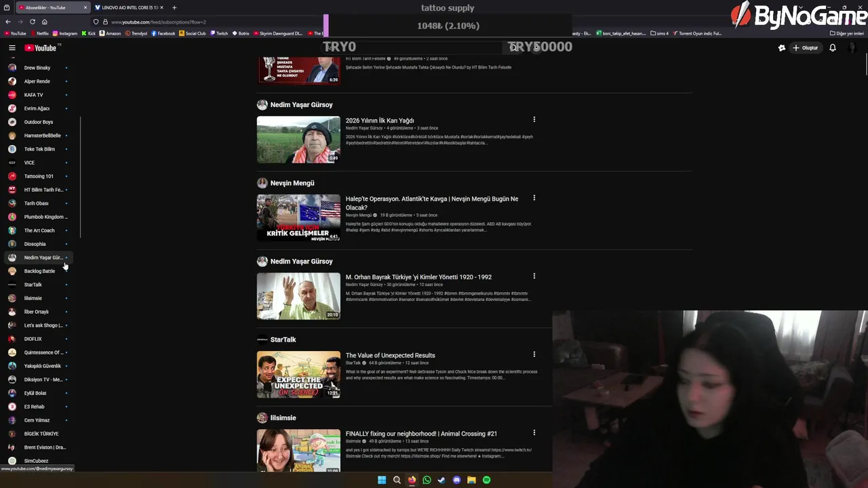Open the Windows Start menu
This screenshot has height=488, width=868.
(382, 480)
